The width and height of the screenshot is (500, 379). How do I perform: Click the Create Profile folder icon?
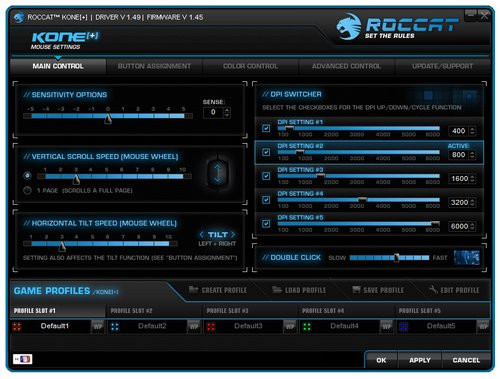[194, 290]
